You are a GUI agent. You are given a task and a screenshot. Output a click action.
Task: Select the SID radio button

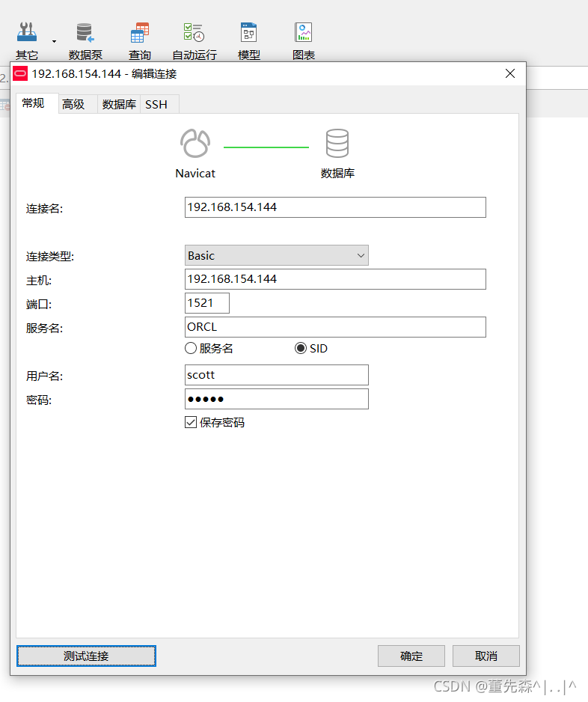pos(301,348)
